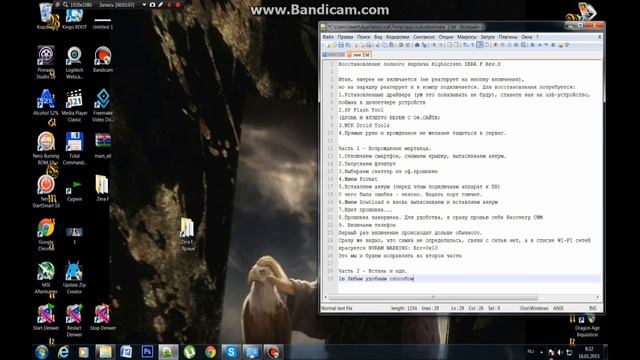Open the Макросы menu

pyautogui.click(x=467, y=37)
